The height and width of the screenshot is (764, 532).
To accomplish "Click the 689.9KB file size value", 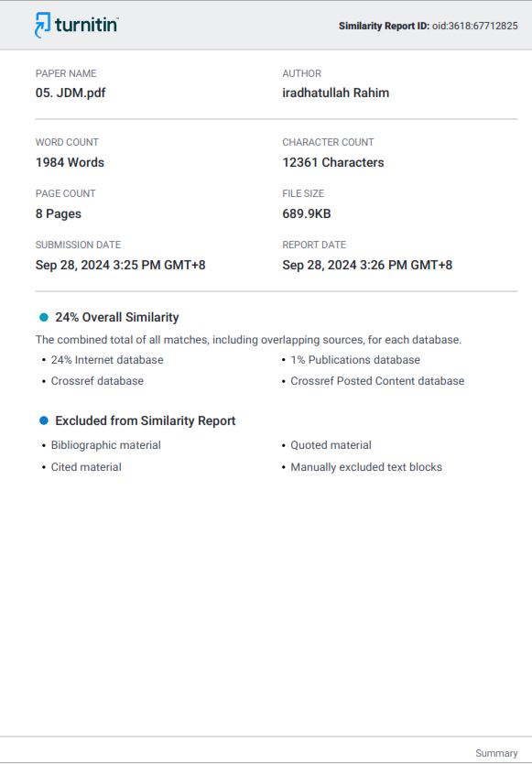I will (x=307, y=213).
